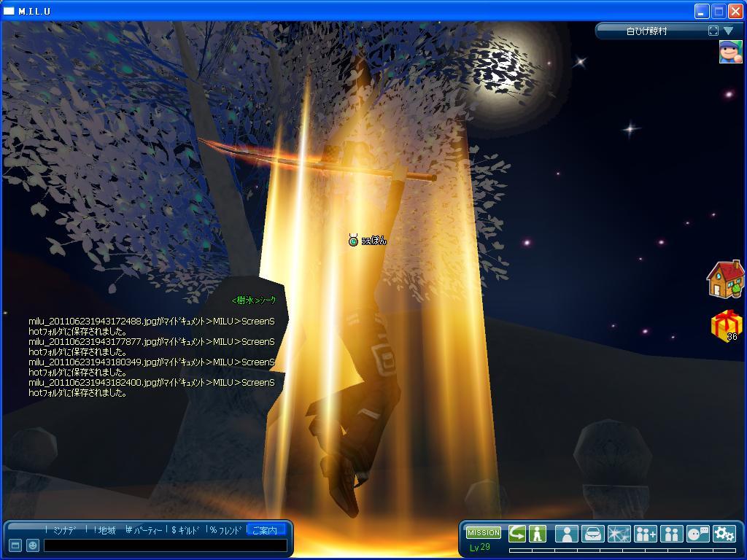Expand the 白ひげ鯨村 location dropdown arrow
Screen dimensions: 747x560
(x=729, y=31)
